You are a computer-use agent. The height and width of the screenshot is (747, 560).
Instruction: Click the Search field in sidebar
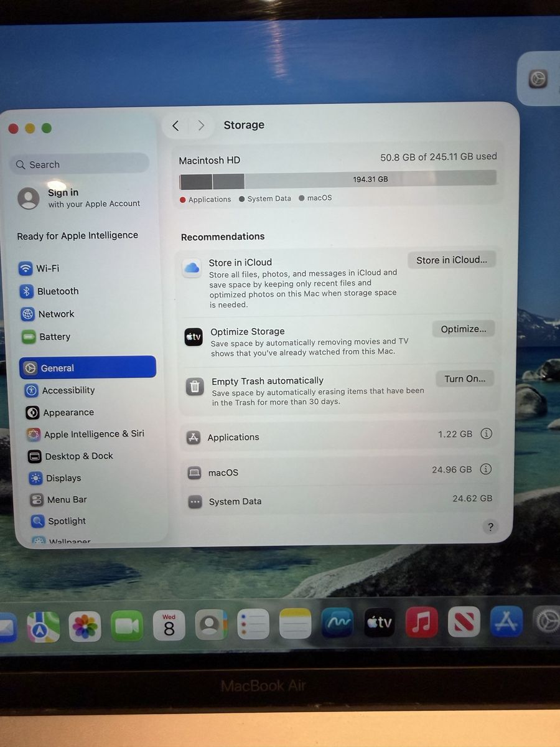[x=80, y=164]
